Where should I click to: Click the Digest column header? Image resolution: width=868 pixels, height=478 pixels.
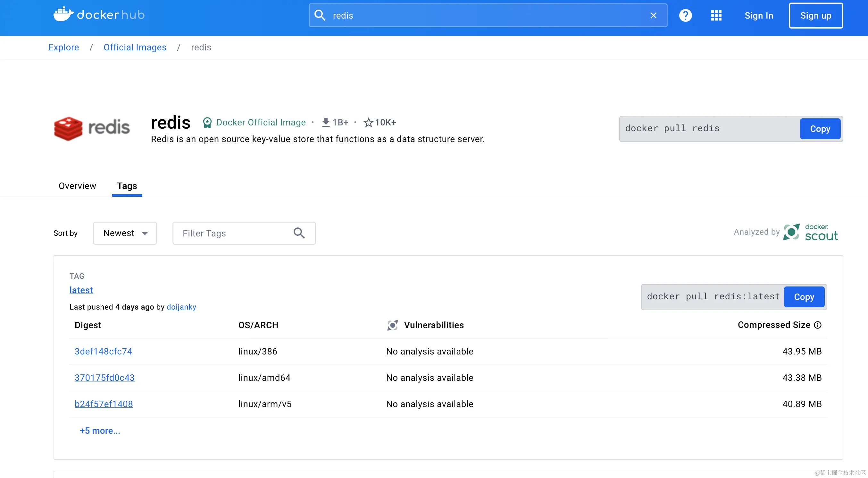tap(88, 325)
